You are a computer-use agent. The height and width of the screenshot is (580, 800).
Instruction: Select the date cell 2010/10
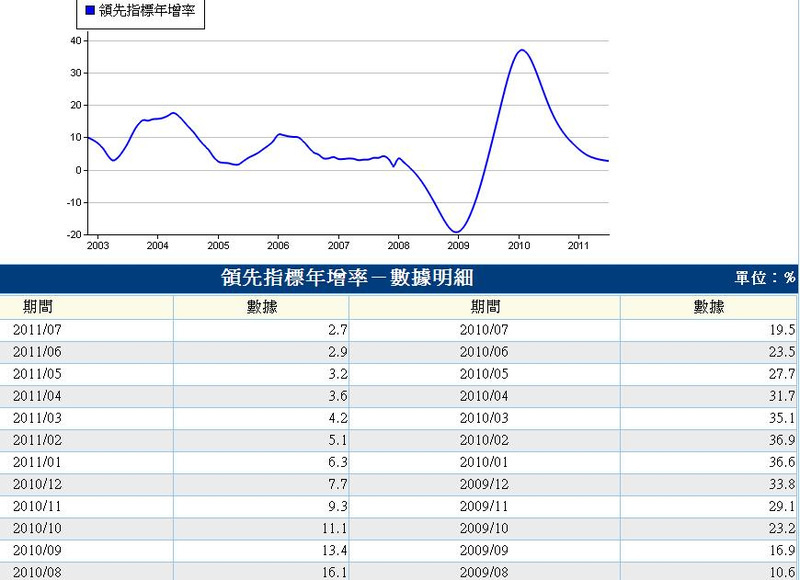pos(37,528)
